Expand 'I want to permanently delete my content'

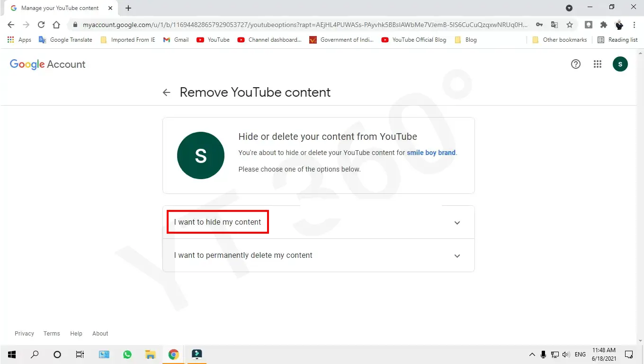(x=318, y=255)
